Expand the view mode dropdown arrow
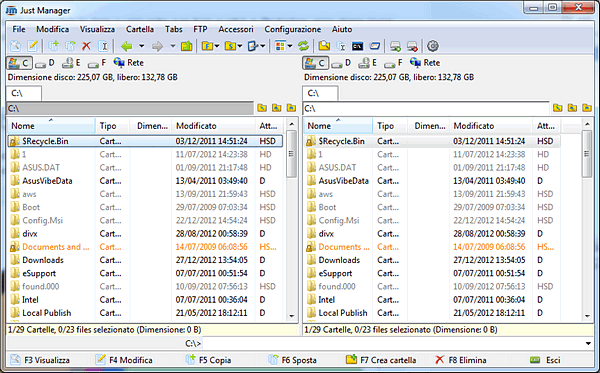 [x=290, y=46]
